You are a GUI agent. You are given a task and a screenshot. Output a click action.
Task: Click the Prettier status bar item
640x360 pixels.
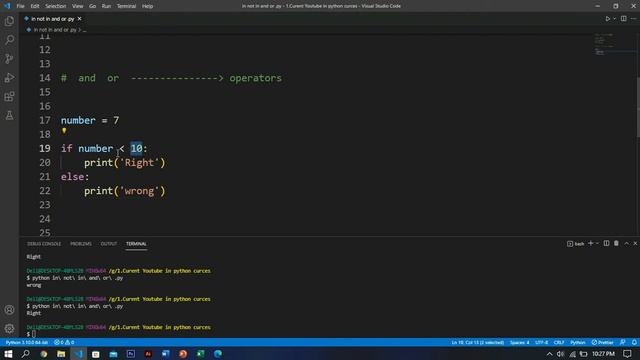pyautogui.click(x=602, y=342)
